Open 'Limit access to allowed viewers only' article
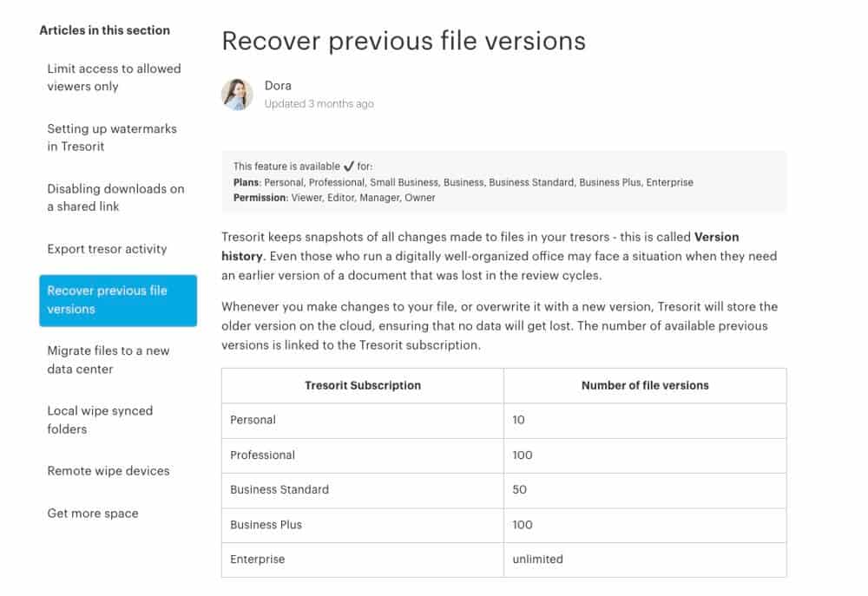Image resolution: width=868 pixels, height=596 pixels. coord(114,77)
